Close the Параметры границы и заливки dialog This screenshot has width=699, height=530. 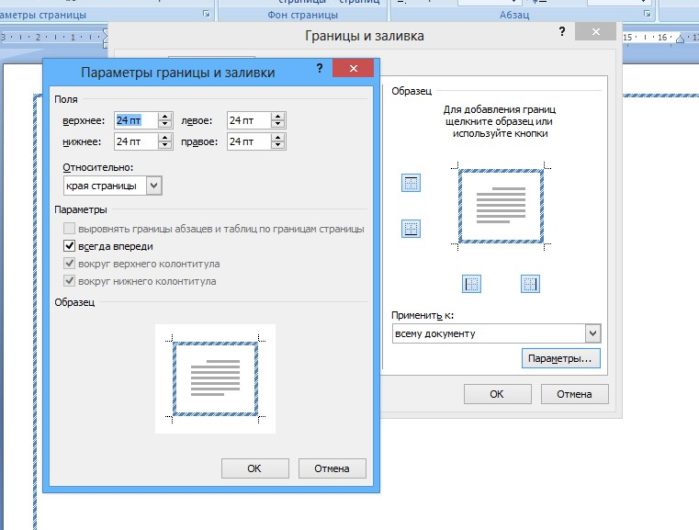click(352, 69)
